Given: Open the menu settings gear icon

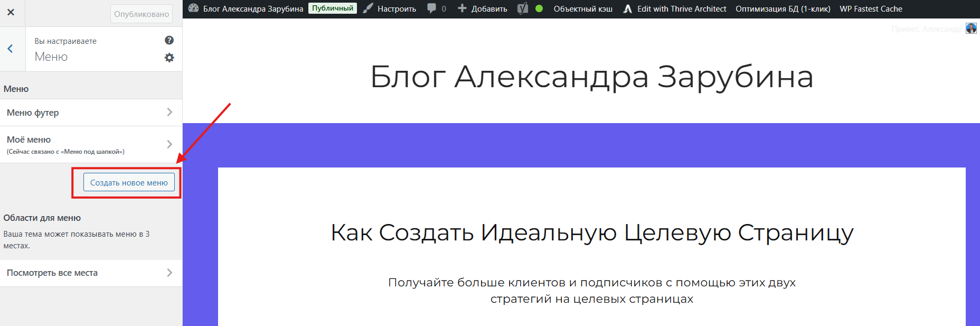Looking at the screenshot, I should click(169, 58).
